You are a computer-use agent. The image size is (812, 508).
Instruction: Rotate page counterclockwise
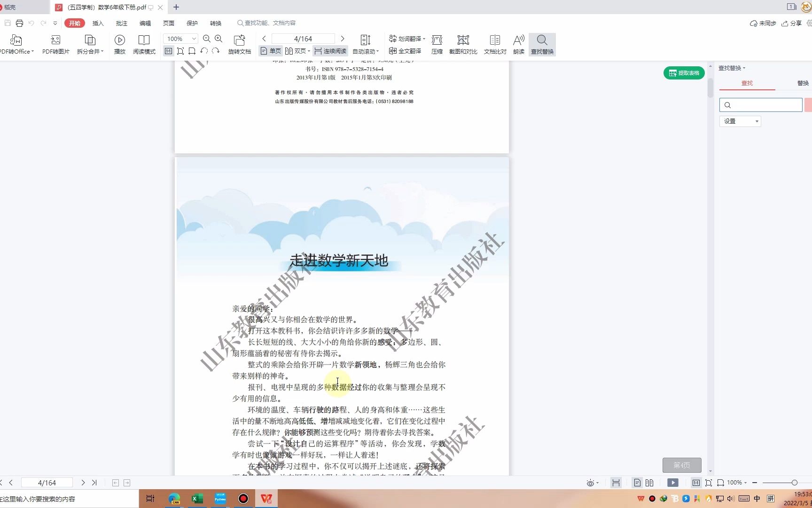[204, 51]
